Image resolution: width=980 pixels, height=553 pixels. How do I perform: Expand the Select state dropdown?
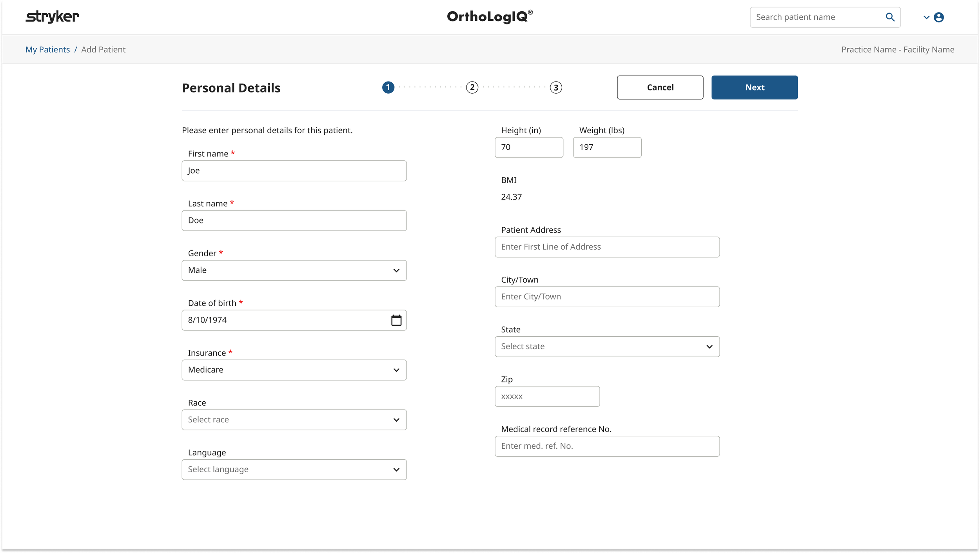607,346
